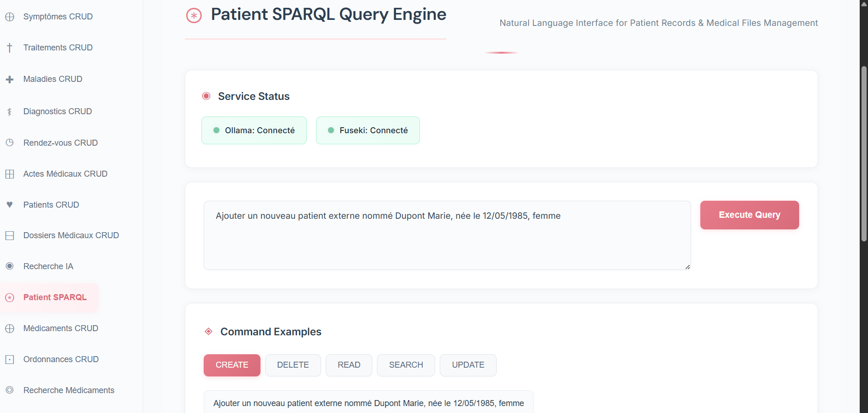The image size is (868, 413).
Task: Open Traitements CRUD page
Action: pos(58,48)
